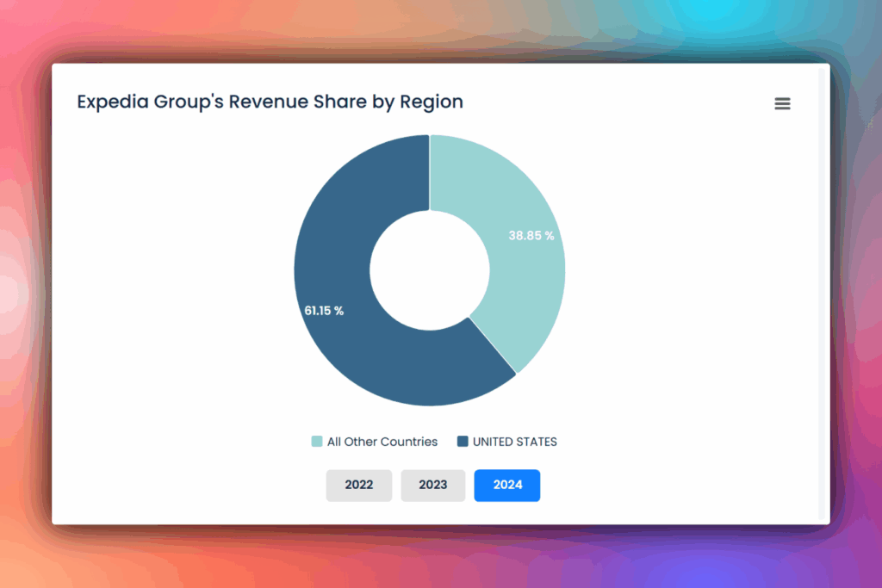
Task: Click the 38.85 % data label
Action: click(x=531, y=235)
